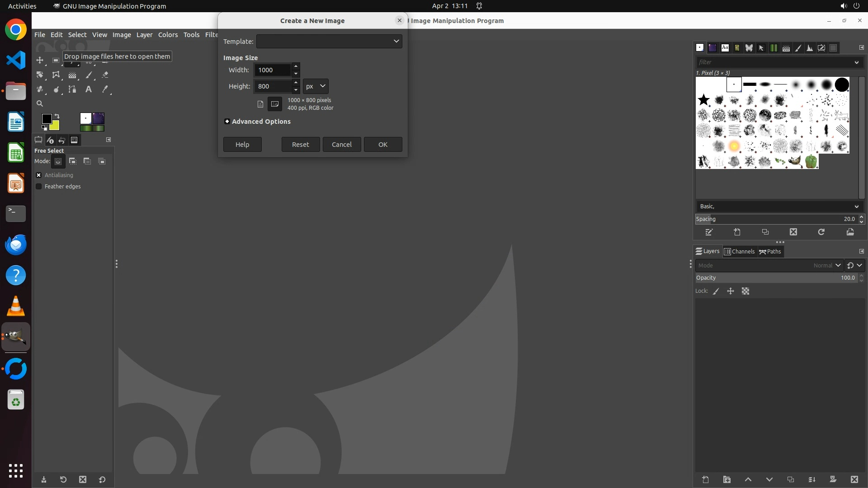Open the px units dropdown
The height and width of the screenshot is (488, 868).
pos(316,86)
